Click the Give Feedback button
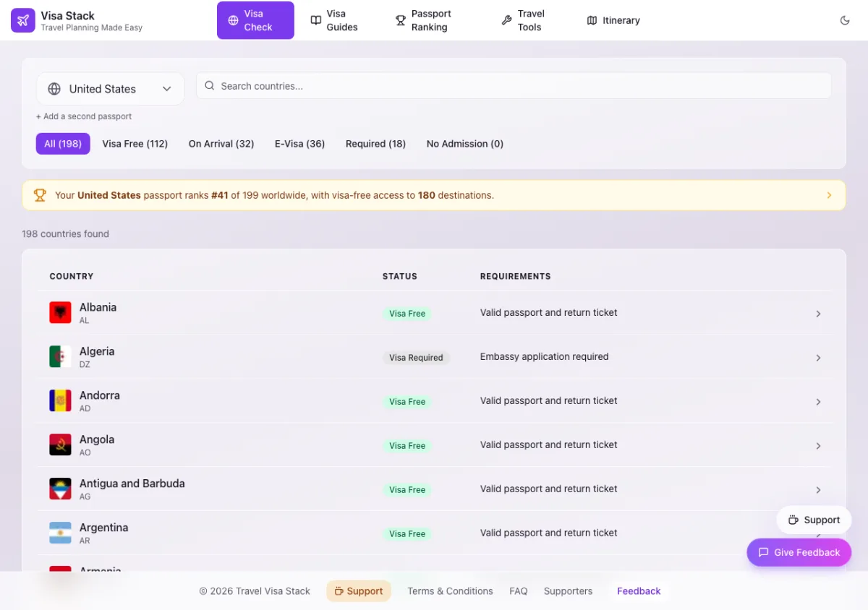The height and width of the screenshot is (610, 868). tap(799, 552)
